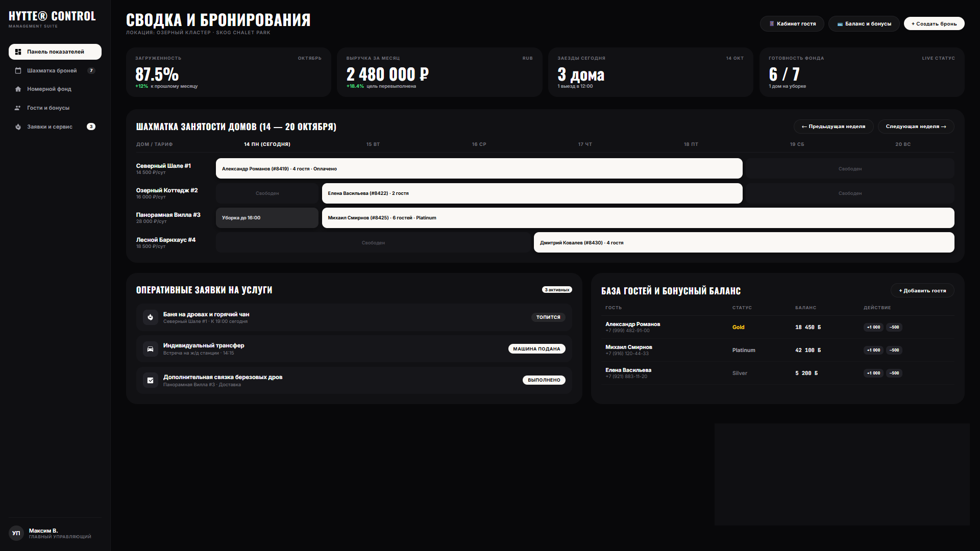Click ВЫПОЛНЕНО status badge
980x551 pixels.
coord(544,380)
